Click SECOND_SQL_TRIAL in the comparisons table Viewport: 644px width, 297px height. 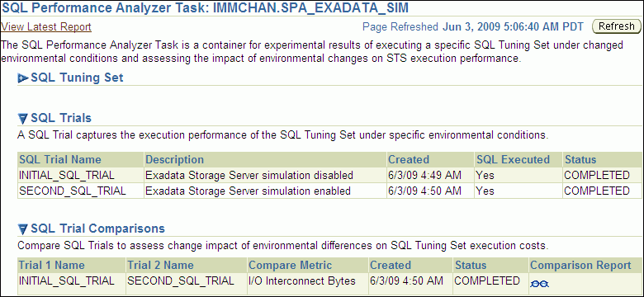(x=181, y=281)
